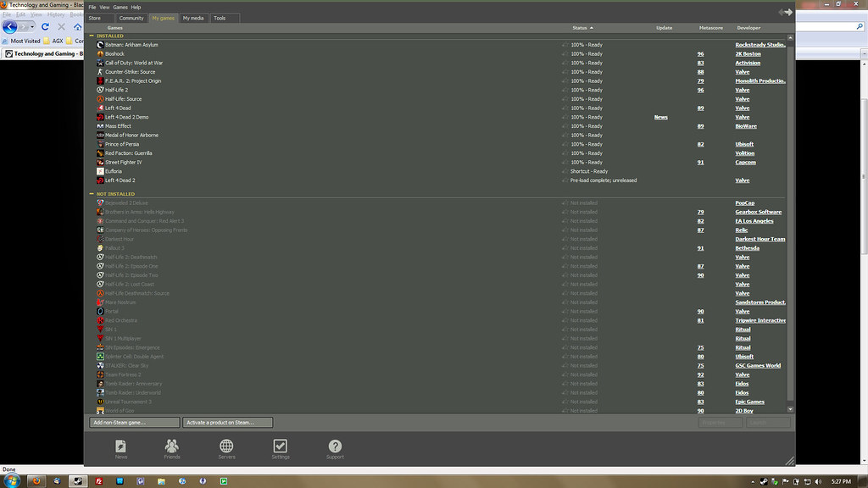Show hidden system tray icons arrow
Screen dimensions: 868x488
click(x=753, y=482)
